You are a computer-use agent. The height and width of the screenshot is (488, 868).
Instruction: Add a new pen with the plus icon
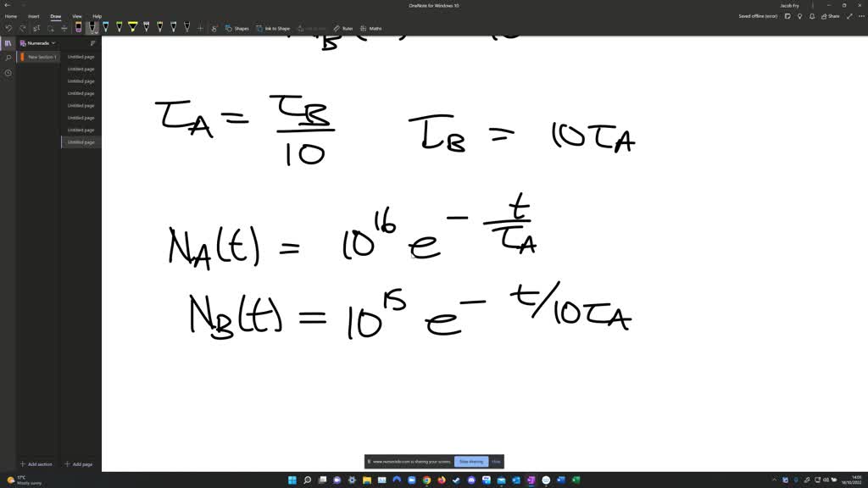click(199, 28)
